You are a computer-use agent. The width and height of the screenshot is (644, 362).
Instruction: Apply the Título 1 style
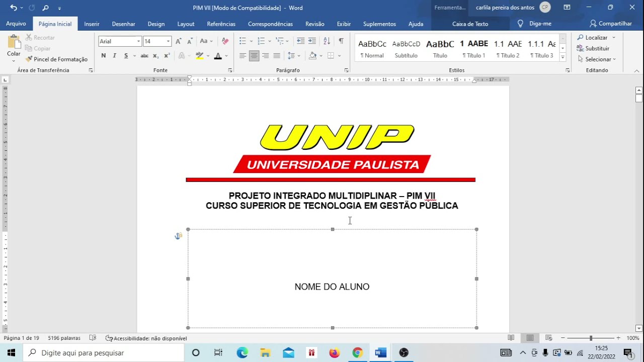click(473, 49)
